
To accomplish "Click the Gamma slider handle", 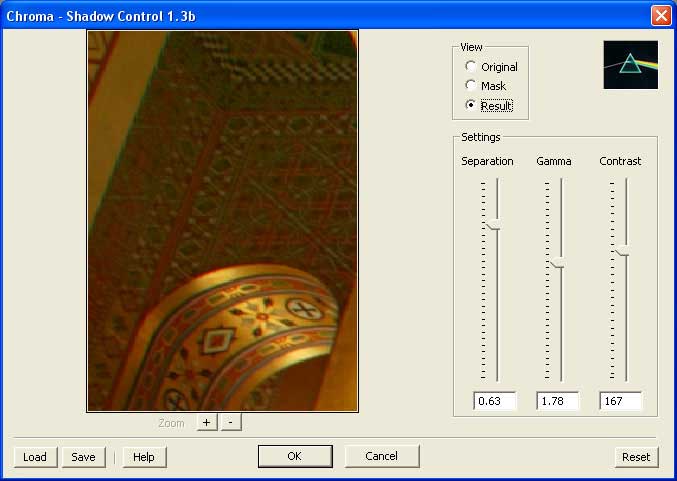I will point(557,263).
